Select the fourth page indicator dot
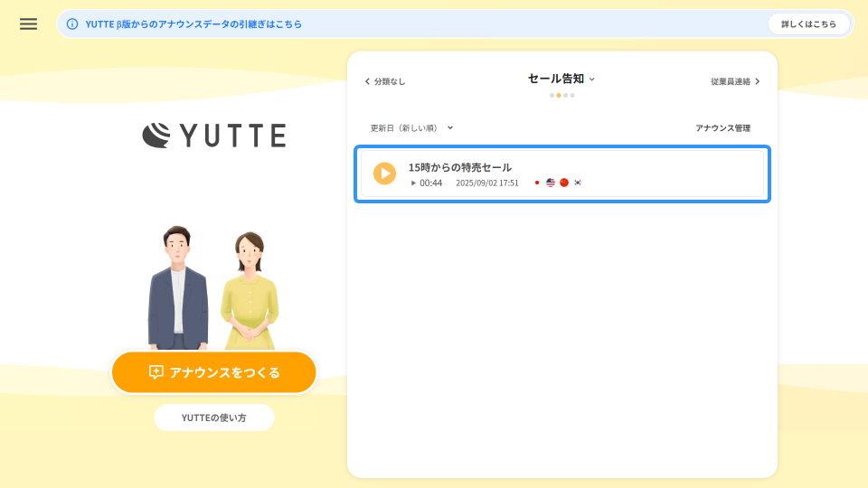The height and width of the screenshot is (488, 868). click(572, 95)
